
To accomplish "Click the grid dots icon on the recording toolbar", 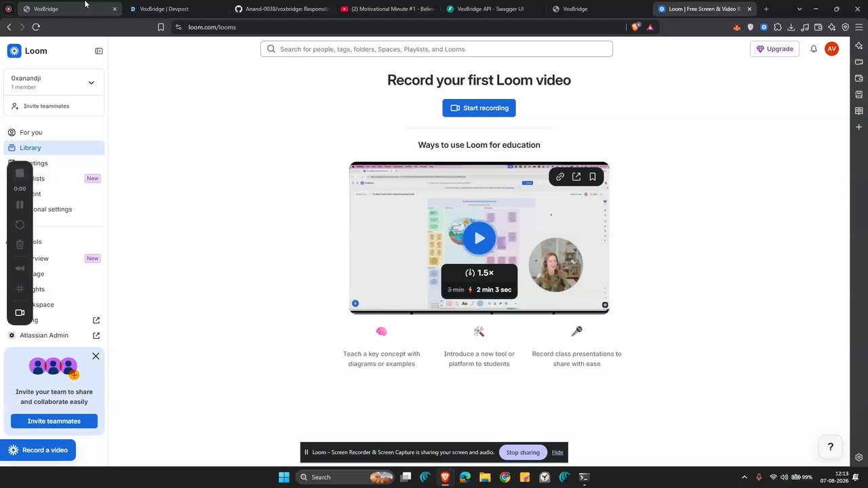I will [20, 289].
